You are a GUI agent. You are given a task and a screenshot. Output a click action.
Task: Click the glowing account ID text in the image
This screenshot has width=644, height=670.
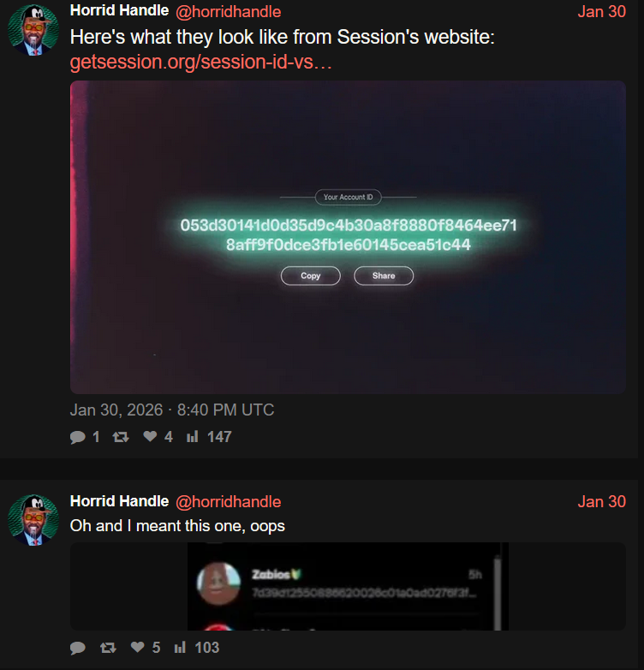[x=348, y=235]
